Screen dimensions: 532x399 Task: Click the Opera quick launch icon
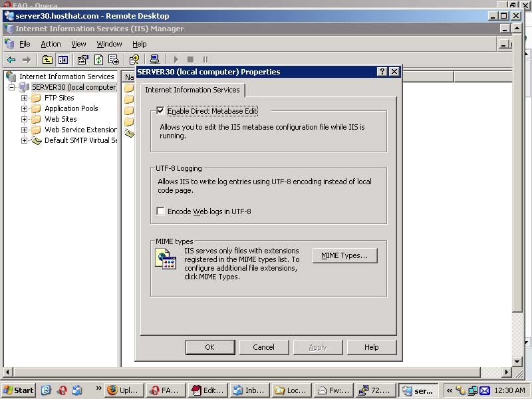pos(62,390)
